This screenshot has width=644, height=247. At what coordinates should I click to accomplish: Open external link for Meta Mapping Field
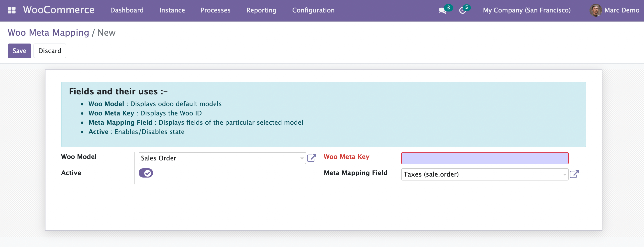pos(574,174)
